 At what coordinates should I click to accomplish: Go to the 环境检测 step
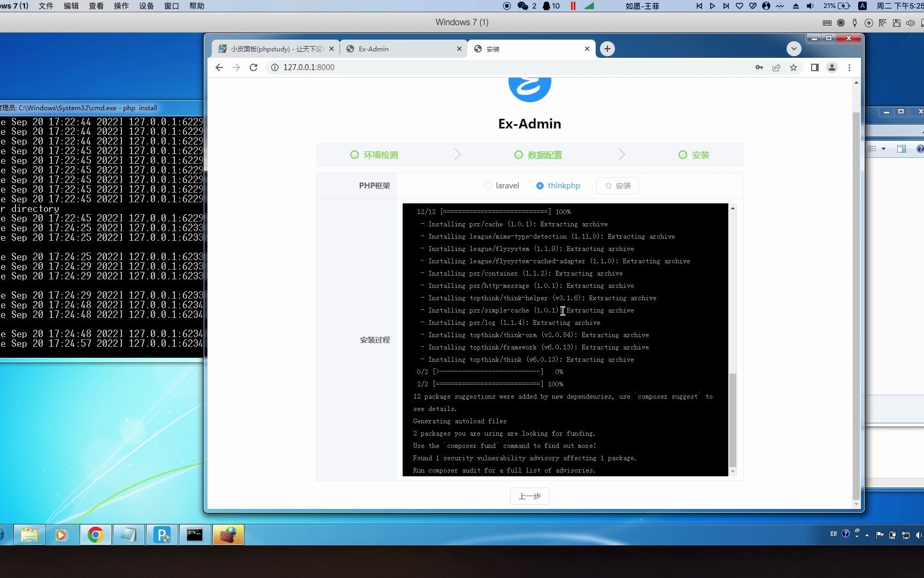[x=374, y=155]
